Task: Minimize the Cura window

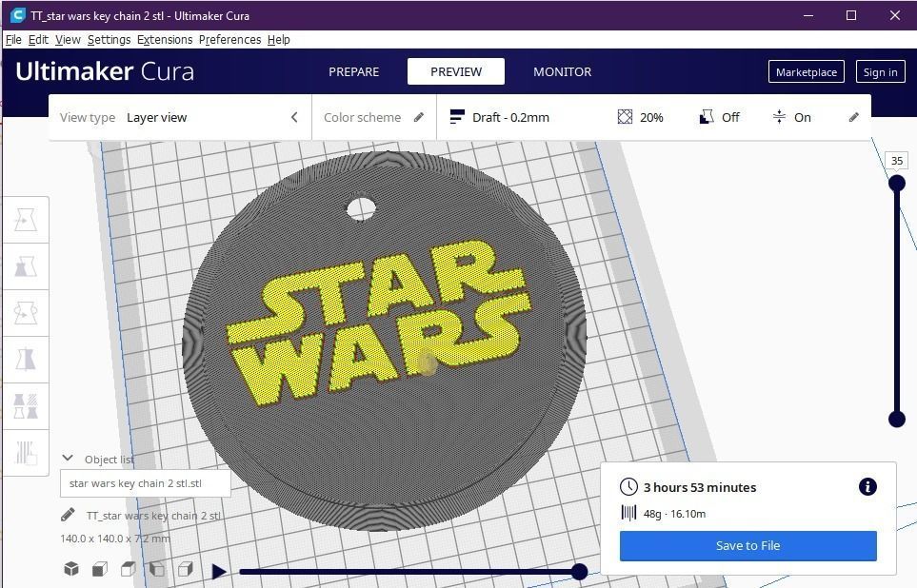Action: 808,15
